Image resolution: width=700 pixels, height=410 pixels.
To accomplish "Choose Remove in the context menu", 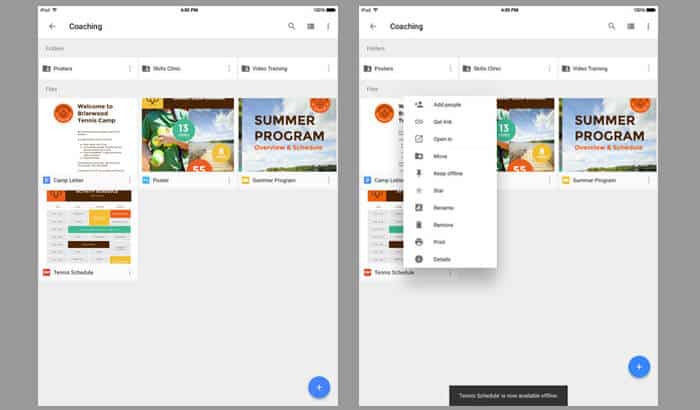I will tap(450, 225).
